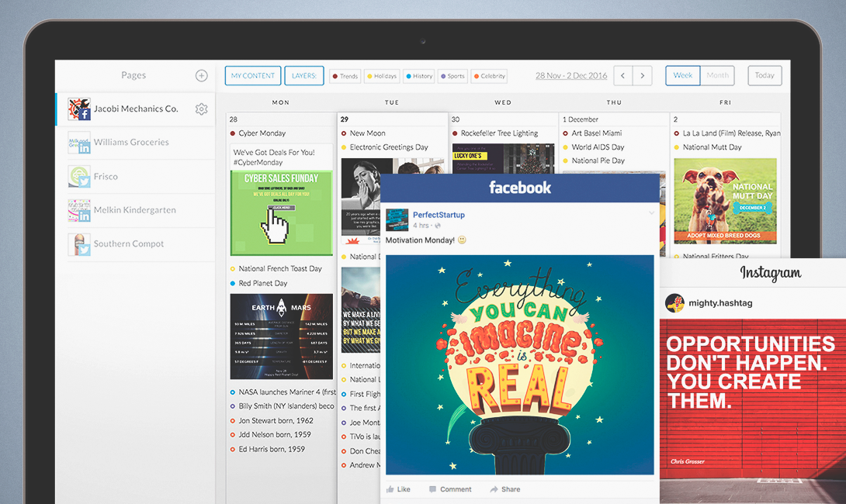Switch to Month view
The height and width of the screenshot is (504, 846).
(x=718, y=75)
